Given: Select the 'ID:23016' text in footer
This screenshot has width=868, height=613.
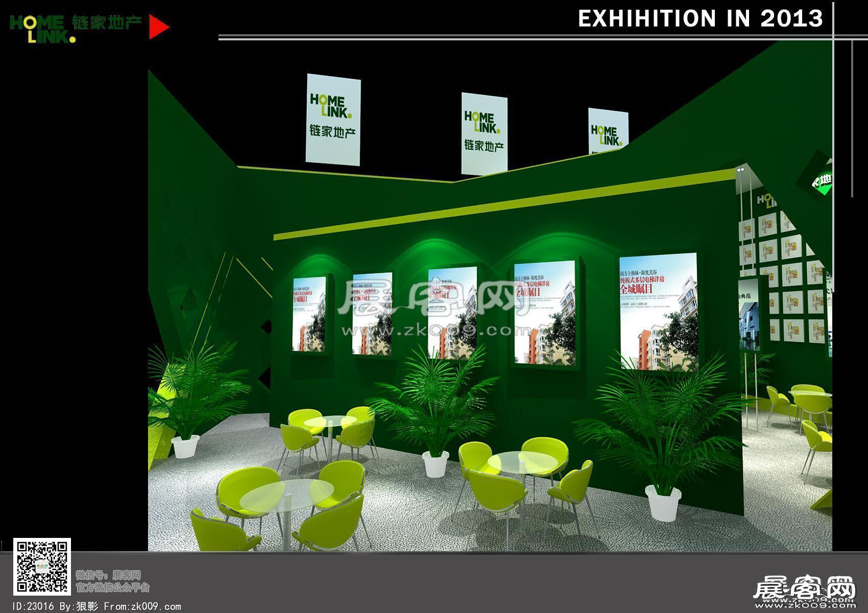Looking at the screenshot, I should [x=34, y=606].
